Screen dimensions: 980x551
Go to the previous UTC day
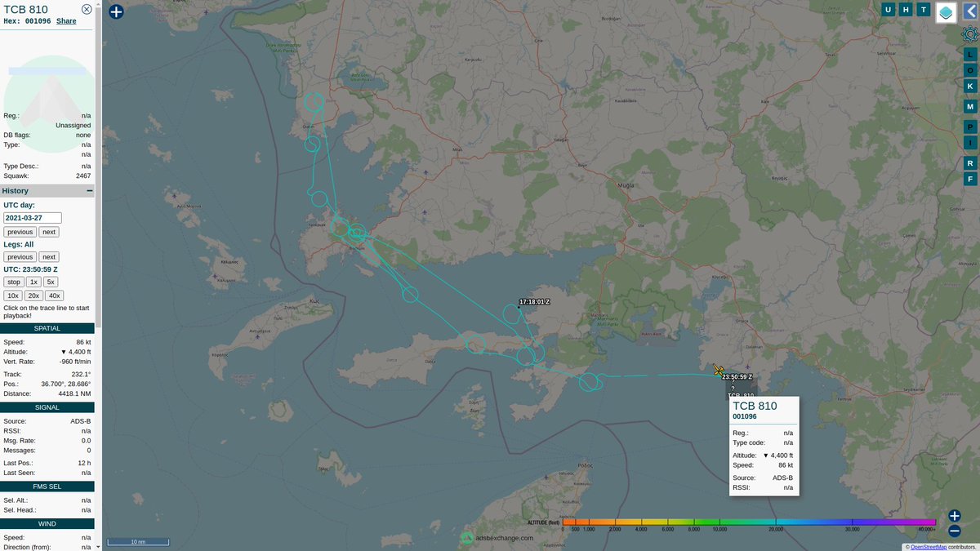tap(20, 232)
